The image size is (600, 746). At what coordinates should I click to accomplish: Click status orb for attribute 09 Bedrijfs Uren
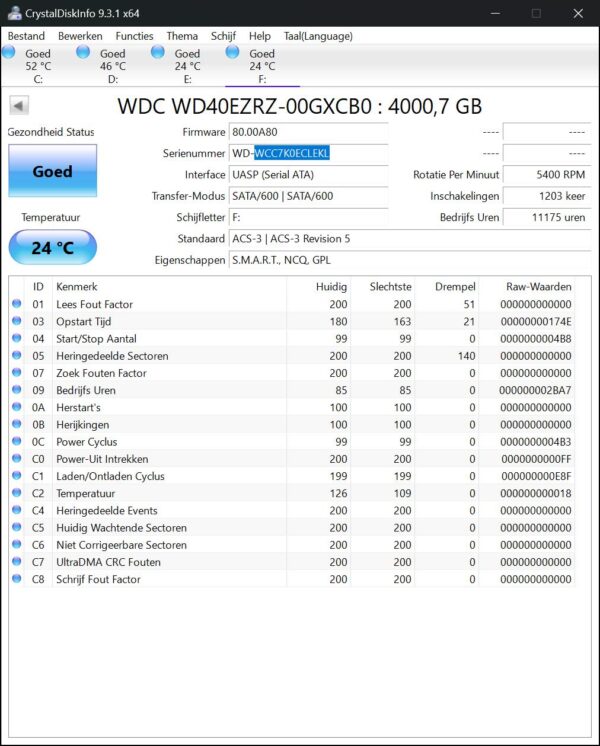pos(17,389)
